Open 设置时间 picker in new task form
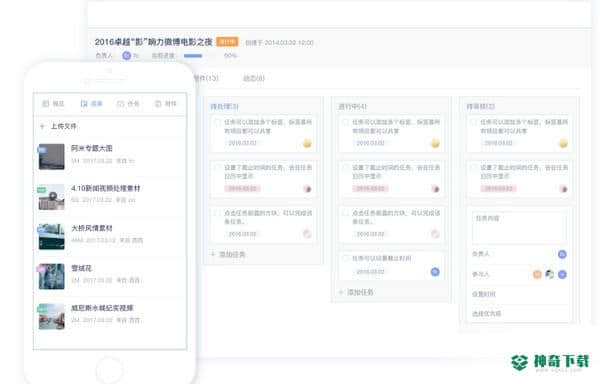The width and height of the screenshot is (600, 384). click(x=519, y=294)
